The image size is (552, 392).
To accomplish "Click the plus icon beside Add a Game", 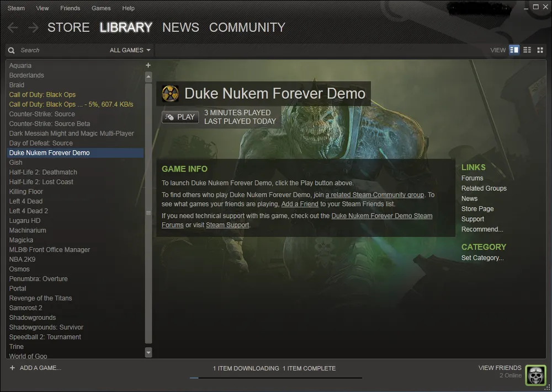I will coord(12,368).
